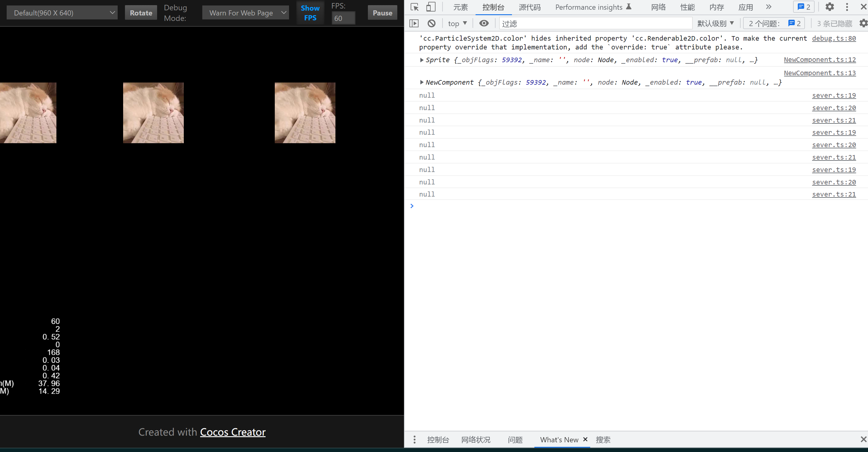Viewport: 868px width, 452px height.
Task: Toggle the Show FPS button
Action: [310, 13]
